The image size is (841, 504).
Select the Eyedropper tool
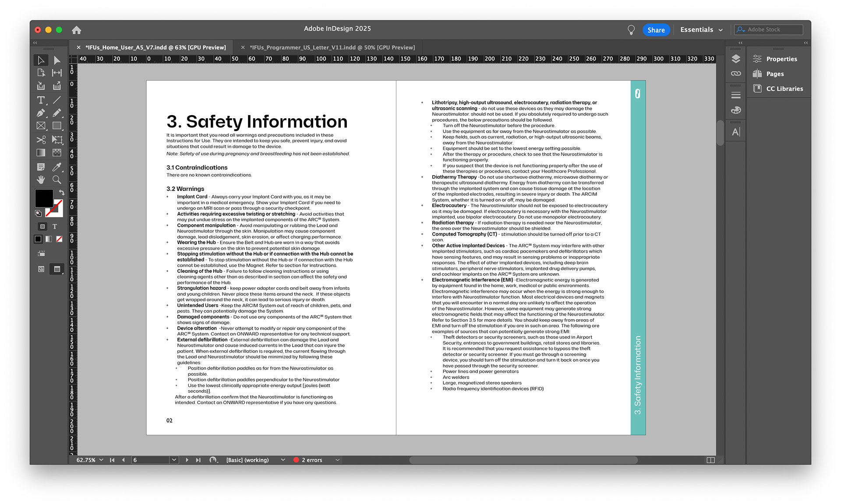click(57, 167)
